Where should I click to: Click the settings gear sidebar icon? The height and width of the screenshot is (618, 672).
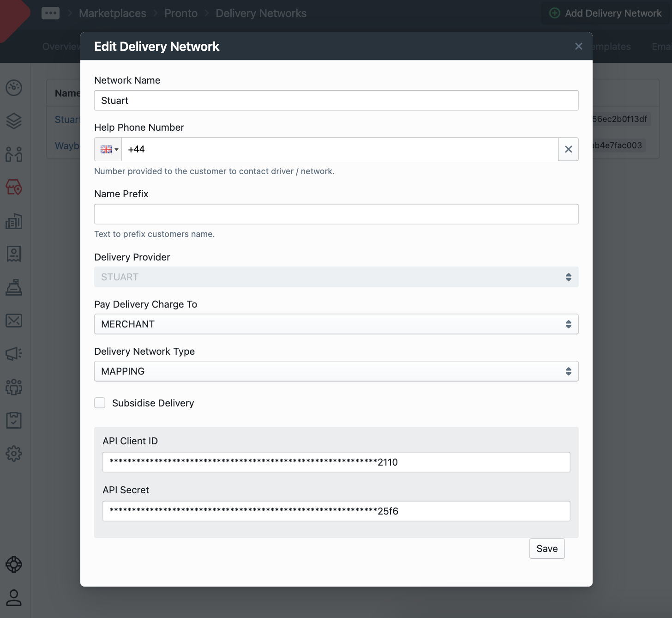click(x=14, y=454)
